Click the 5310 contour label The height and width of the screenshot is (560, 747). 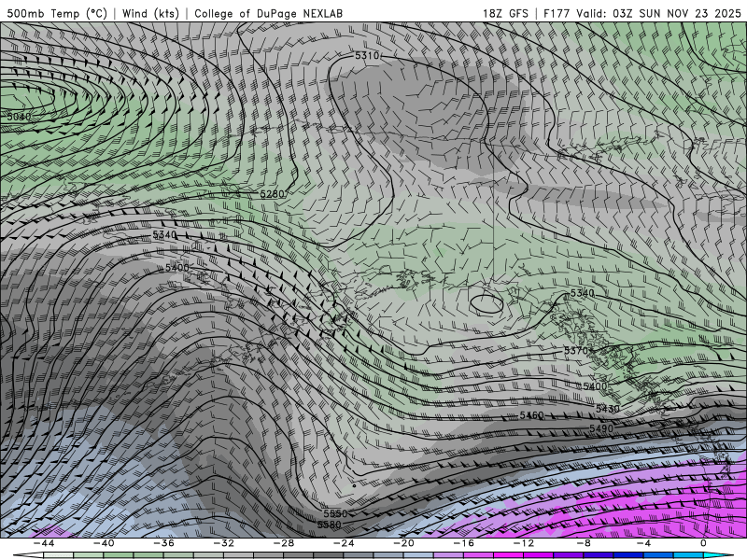point(367,56)
